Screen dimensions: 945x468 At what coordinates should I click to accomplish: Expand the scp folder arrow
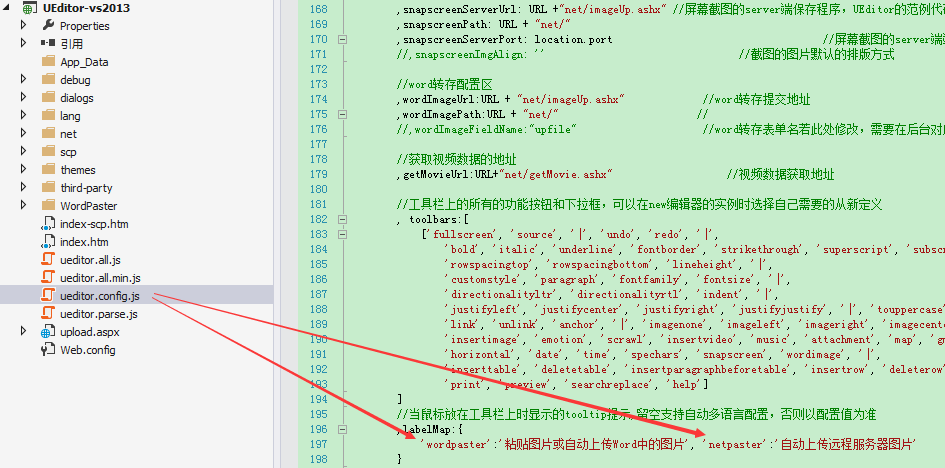(24, 151)
